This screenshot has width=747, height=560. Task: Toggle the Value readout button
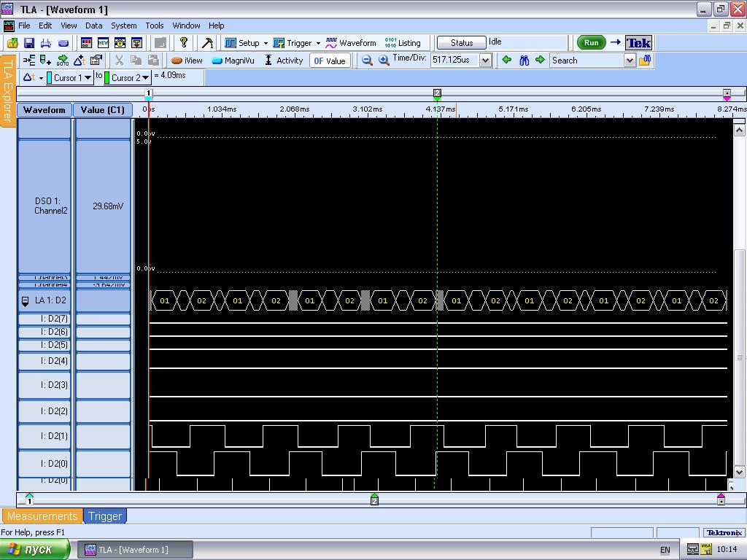click(x=329, y=61)
